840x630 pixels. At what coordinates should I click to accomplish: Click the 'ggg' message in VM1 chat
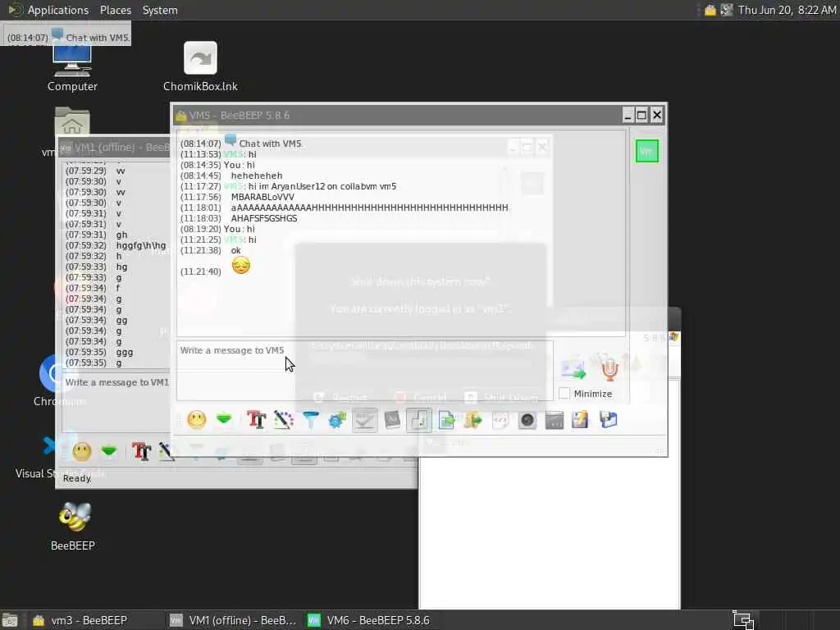tap(125, 353)
